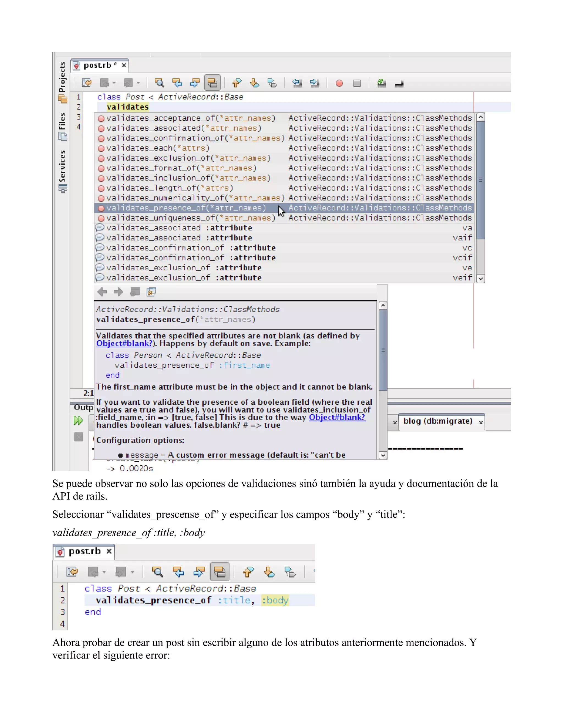Click the Forward navigation icon in post.rb * toolbar

tap(128, 83)
